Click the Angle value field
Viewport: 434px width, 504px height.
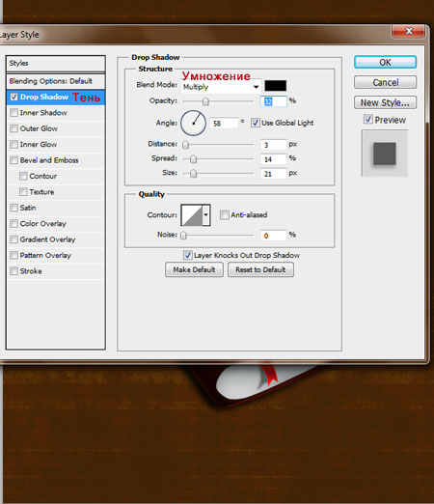pyautogui.click(x=224, y=124)
